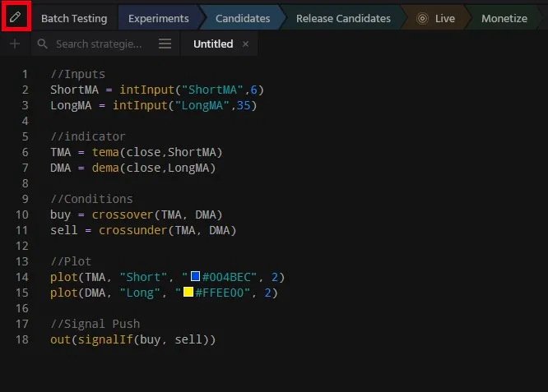Screen dimensions: 548x392
Task: Click the blue #004BEC color swatch
Action: point(195,276)
